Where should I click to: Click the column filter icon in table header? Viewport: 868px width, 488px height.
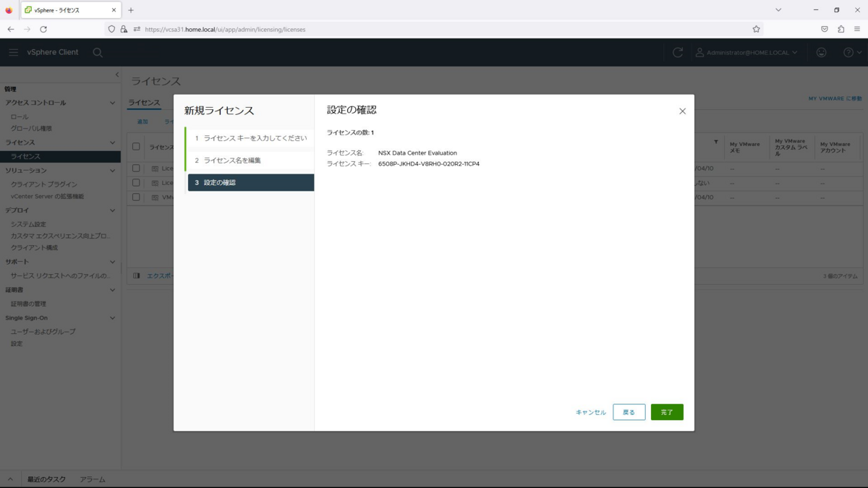716,142
